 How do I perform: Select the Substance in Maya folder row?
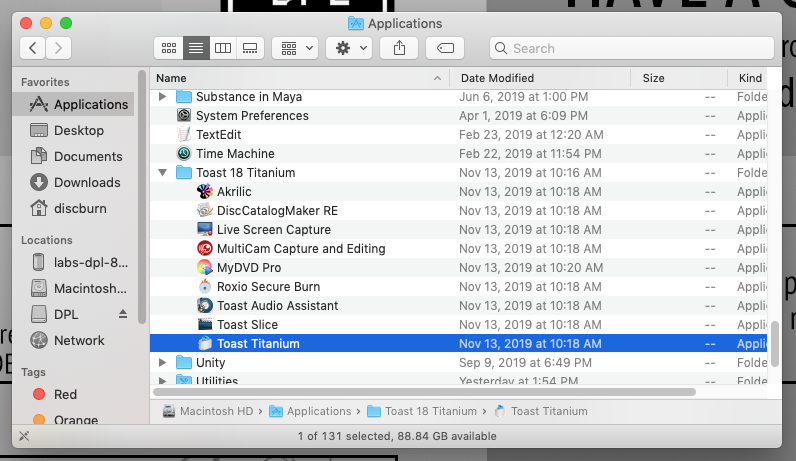coord(458,96)
